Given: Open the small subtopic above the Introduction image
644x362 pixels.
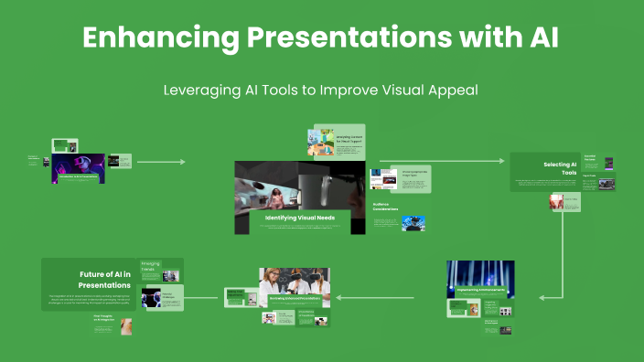Looking at the screenshot, I should [x=65, y=145].
